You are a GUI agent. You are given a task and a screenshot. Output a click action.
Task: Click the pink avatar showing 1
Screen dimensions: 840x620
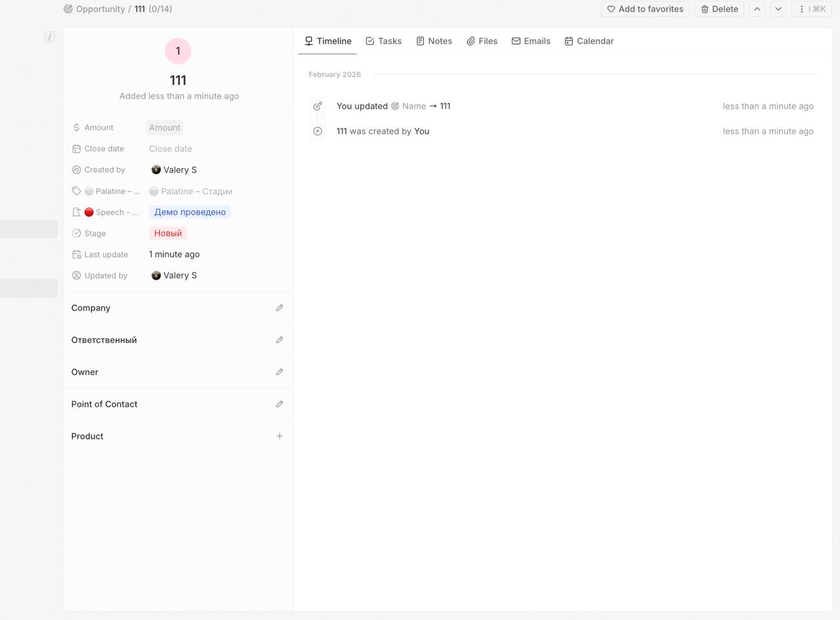178,51
